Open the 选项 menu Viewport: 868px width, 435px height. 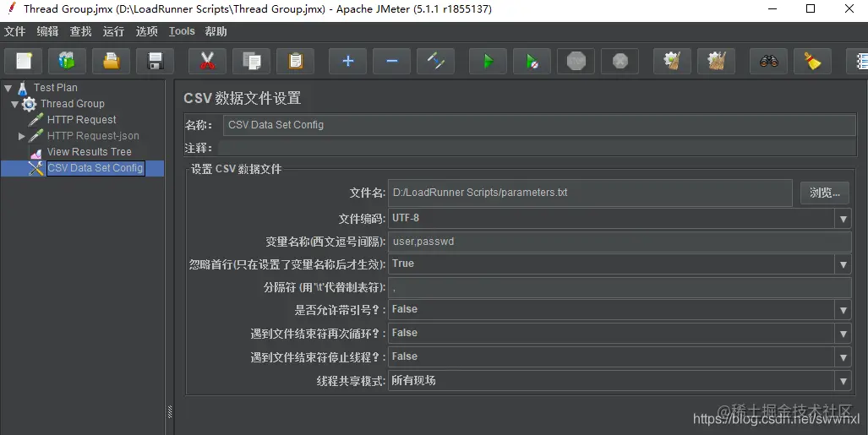tap(147, 31)
